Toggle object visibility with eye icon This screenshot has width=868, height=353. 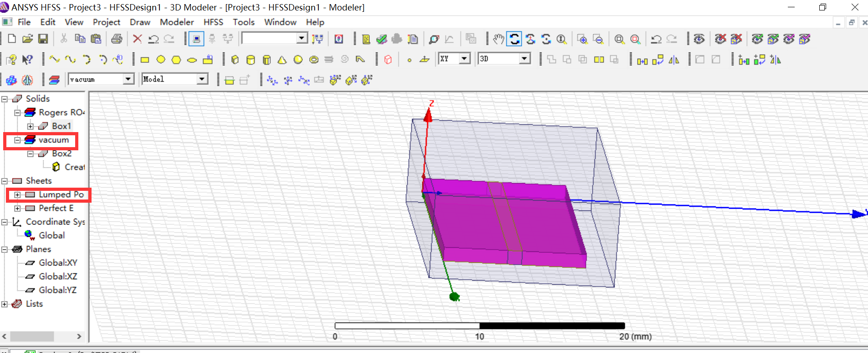tap(699, 39)
